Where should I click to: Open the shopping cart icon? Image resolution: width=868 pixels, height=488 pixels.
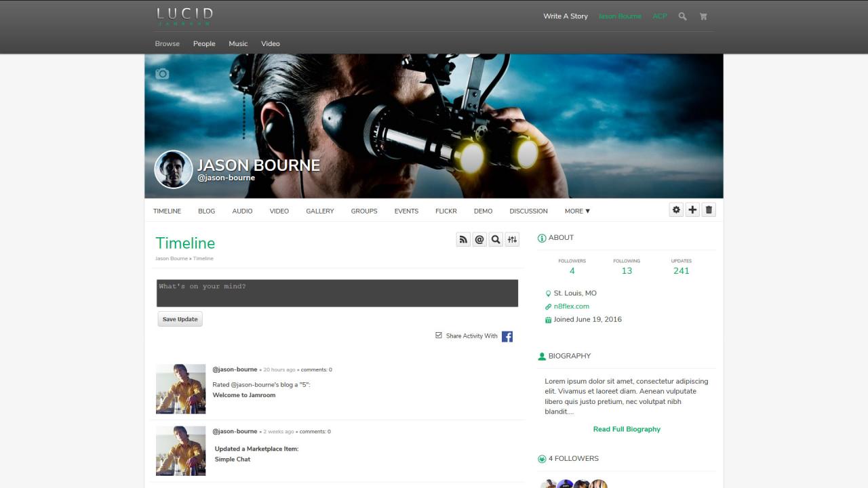pos(703,16)
